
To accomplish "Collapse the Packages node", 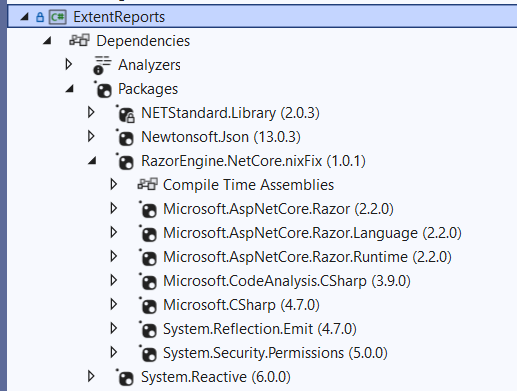I will coord(70,89).
